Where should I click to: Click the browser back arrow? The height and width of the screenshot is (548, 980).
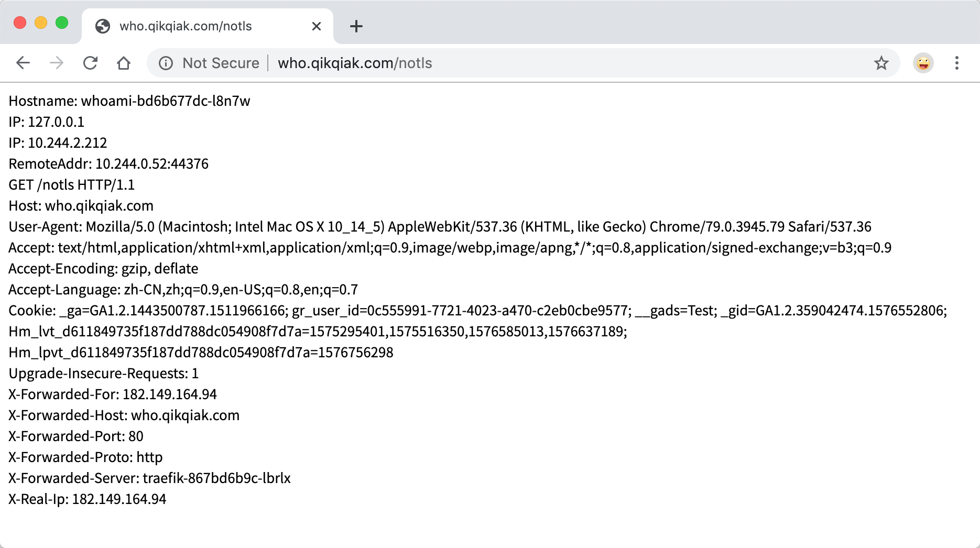click(23, 63)
